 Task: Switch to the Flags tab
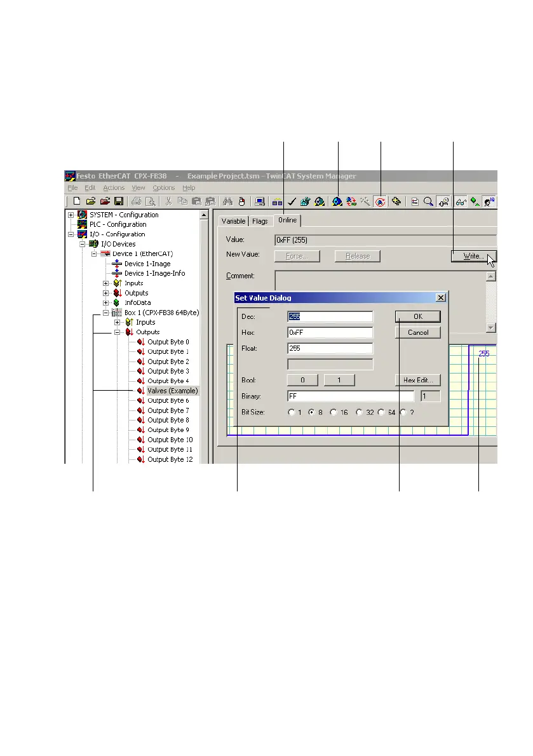coord(260,221)
